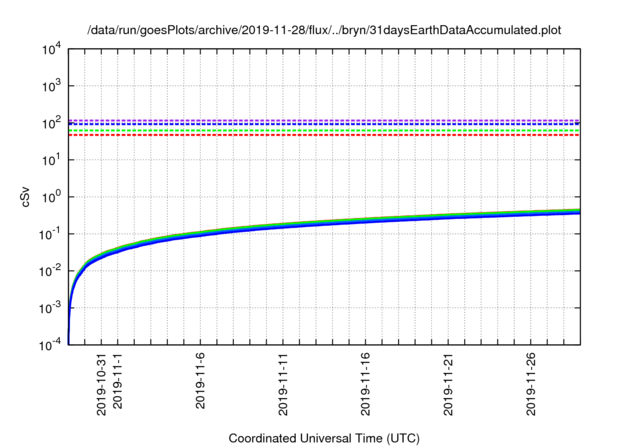Click the green dashed threshold line

coord(324,131)
